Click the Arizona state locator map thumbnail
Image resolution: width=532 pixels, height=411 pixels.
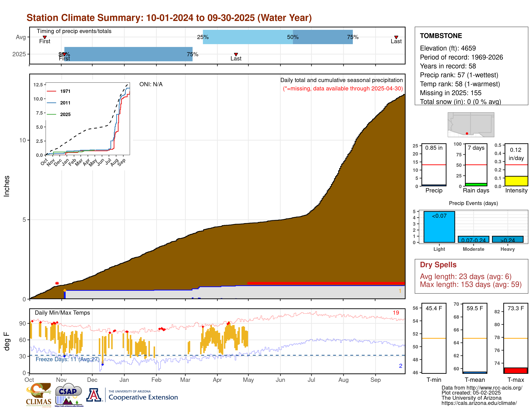[x=471, y=124]
